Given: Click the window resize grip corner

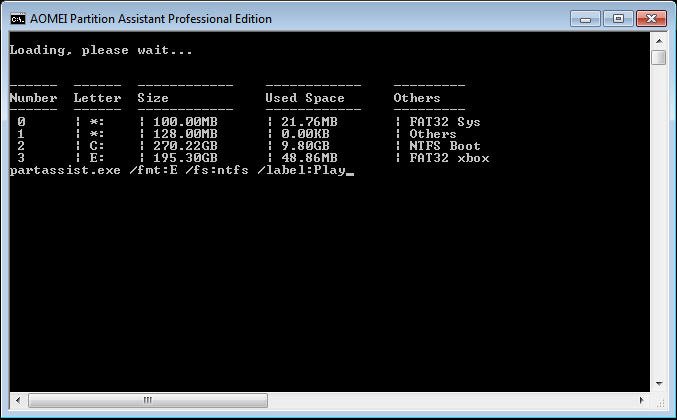Looking at the screenshot, I should (x=660, y=402).
